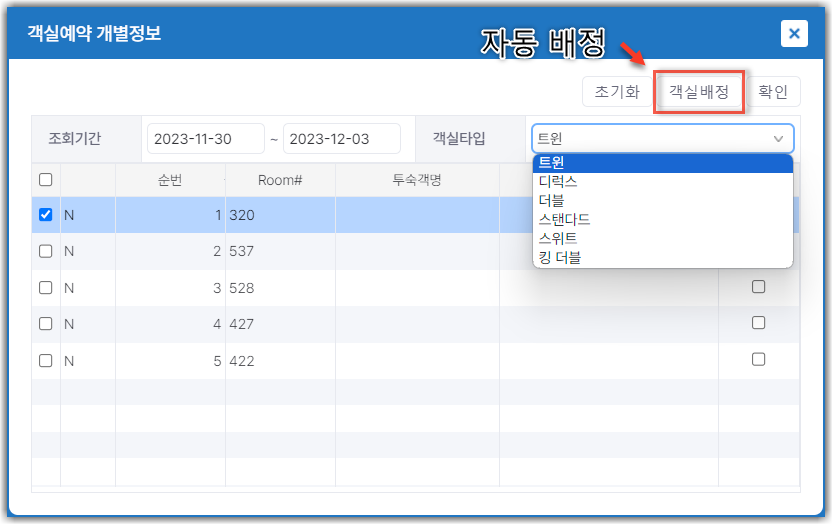The image size is (833, 525).
Task: Edit the end date 2023-12-03 field
Action: (x=342, y=139)
